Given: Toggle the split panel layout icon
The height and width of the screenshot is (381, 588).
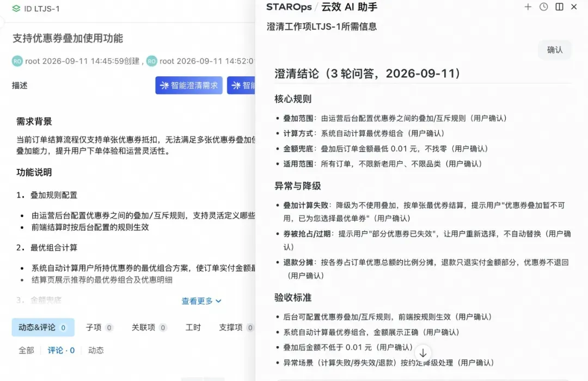Looking at the screenshot, I should tap(559, 7).
